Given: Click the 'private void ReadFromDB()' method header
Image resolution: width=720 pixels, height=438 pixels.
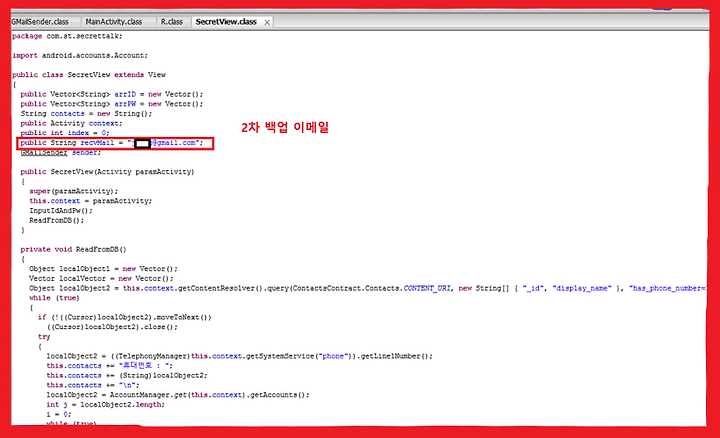Looking at the screenshot, I should 73,249.
